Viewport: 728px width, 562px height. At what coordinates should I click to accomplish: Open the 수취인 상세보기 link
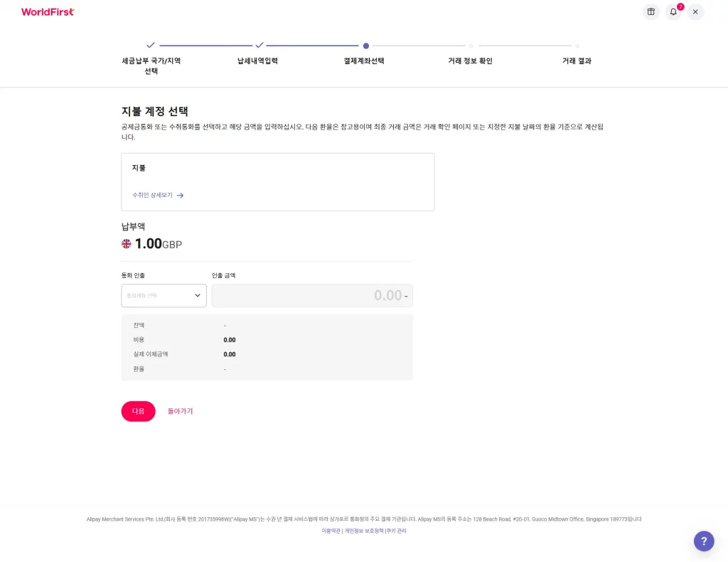pos(152,196)
